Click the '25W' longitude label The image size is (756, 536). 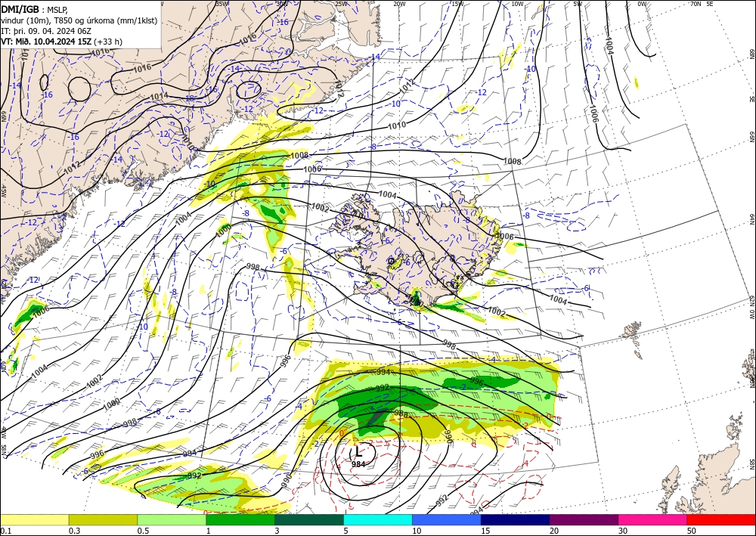click(x=341, y=4)
